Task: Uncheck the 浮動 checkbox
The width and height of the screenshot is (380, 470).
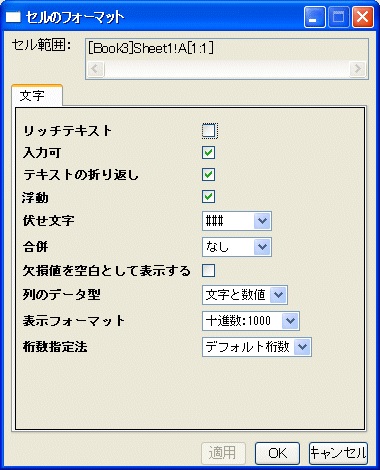Action: (x=209, y=197)
